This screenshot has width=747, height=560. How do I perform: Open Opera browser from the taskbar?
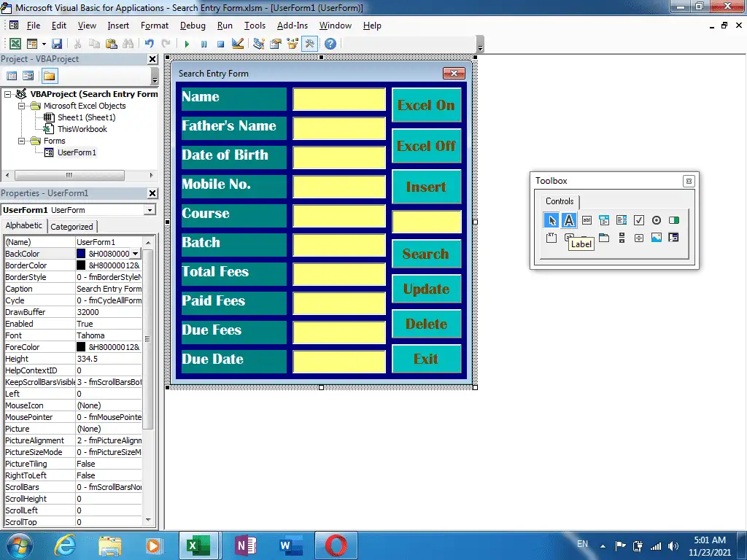click(x=336, y=545)
